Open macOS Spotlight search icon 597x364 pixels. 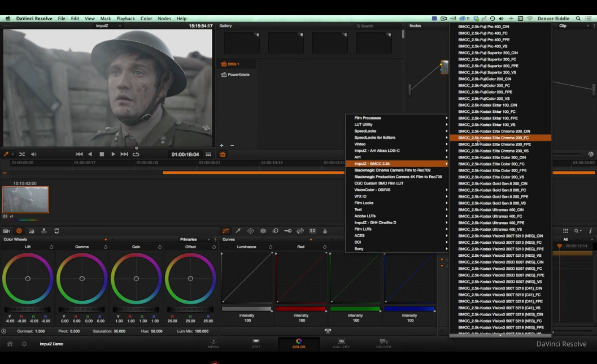tap(578, 18)
